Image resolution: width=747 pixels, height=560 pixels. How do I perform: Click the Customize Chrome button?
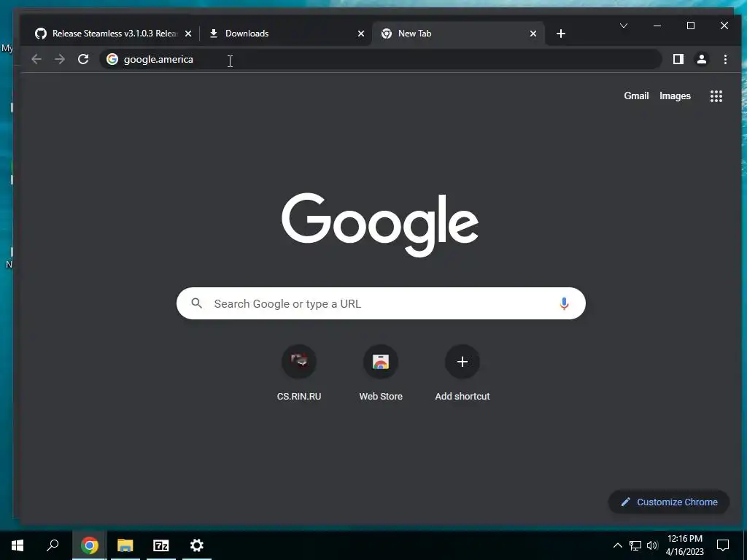[x=669, y=502]
